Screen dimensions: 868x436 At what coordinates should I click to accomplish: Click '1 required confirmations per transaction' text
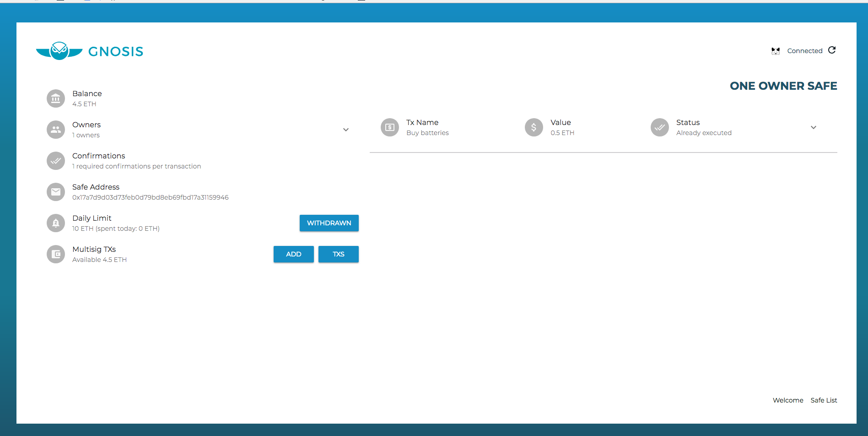137,166
